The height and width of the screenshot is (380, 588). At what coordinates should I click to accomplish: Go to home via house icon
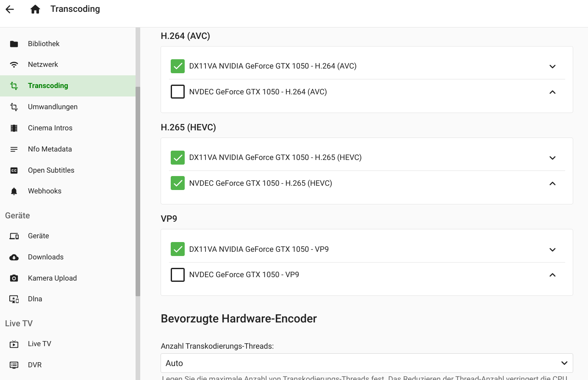[x=35, y=9]
